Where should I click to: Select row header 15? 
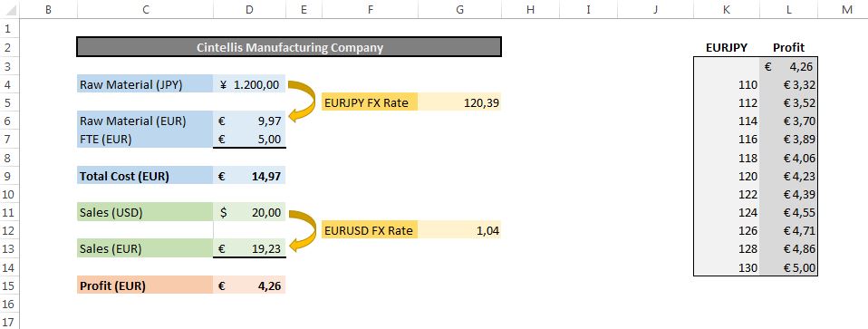[7, 285]
